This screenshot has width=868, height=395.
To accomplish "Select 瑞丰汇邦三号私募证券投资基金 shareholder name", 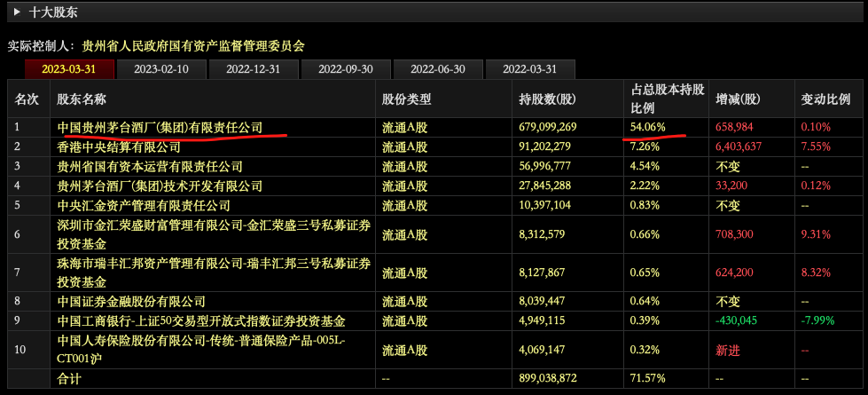I will click(215, 273).
